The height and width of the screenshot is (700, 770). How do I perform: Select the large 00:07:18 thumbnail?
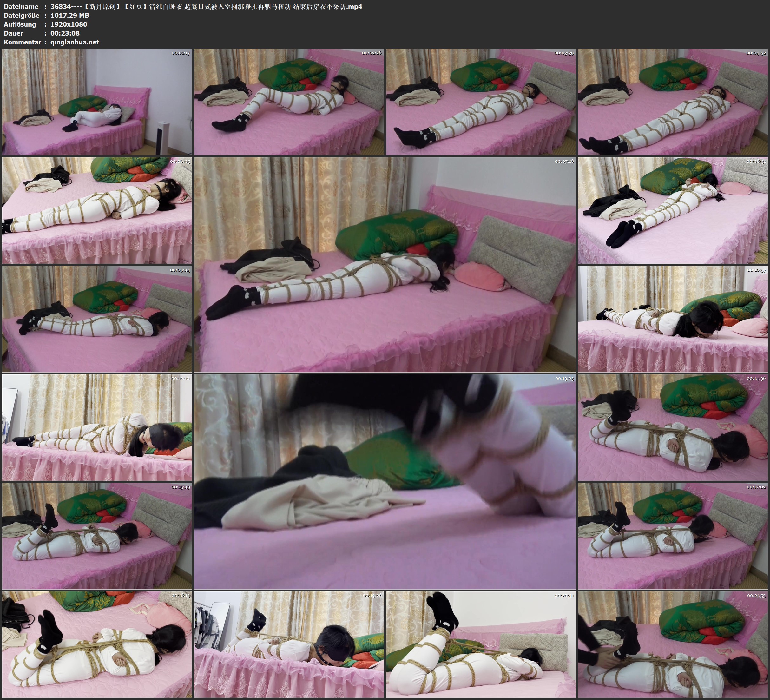385,265
